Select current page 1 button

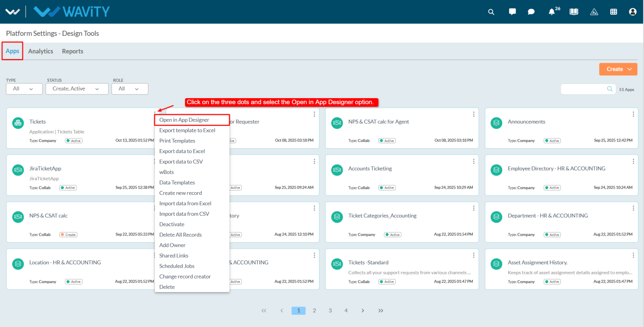coord(298,311)
